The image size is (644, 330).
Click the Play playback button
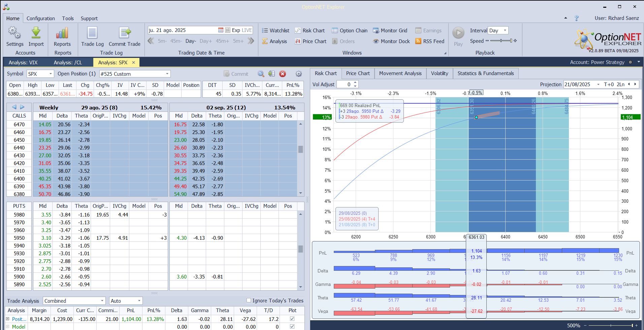(x=458, y=33)
